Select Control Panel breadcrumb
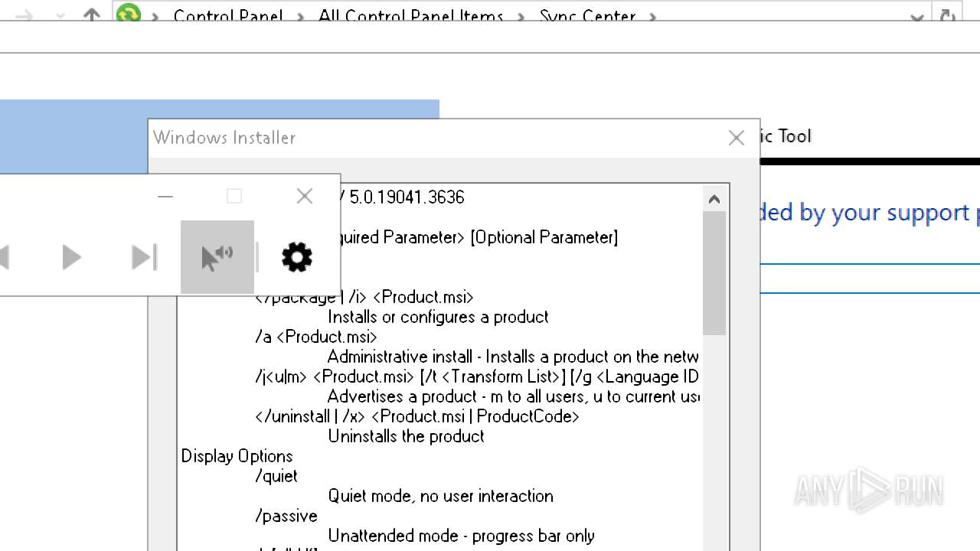This screenshot has width=980, height=551. [228, 16]
